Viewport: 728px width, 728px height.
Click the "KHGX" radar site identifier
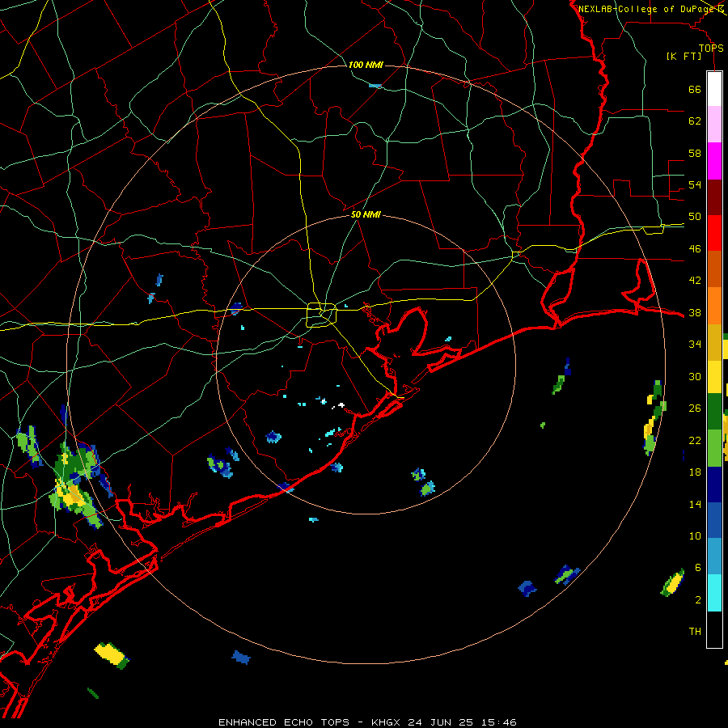(385, 722)
